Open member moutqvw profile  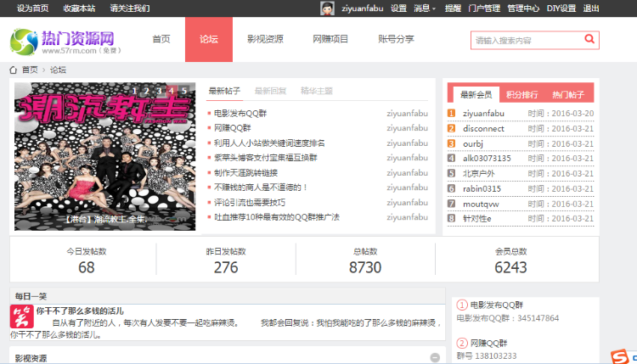click(481, 204)
